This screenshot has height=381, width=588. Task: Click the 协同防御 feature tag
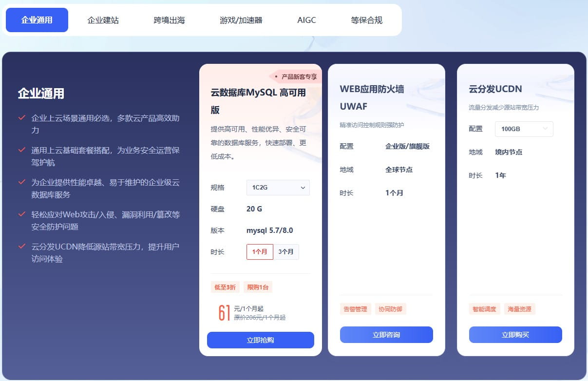pos(390,308)
